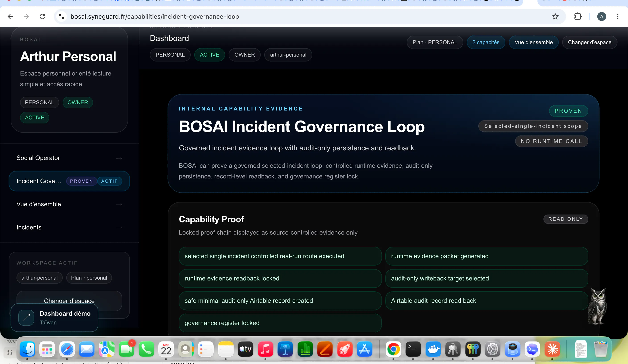The height and width of the screenshot is (364, 628).
Task: Open Vue d’ensemble in sidebar
Action: coord(69,204)
